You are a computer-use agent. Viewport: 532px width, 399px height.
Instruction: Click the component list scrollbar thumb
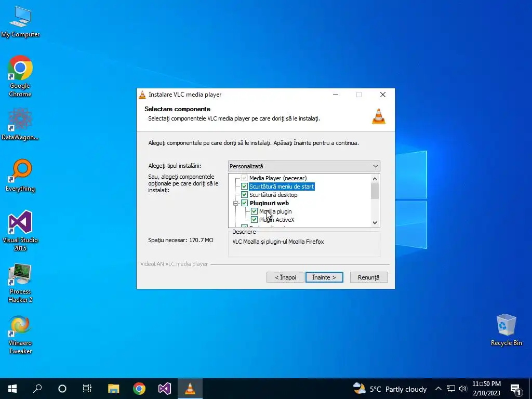pyautogui.click(x=375, y=191)
